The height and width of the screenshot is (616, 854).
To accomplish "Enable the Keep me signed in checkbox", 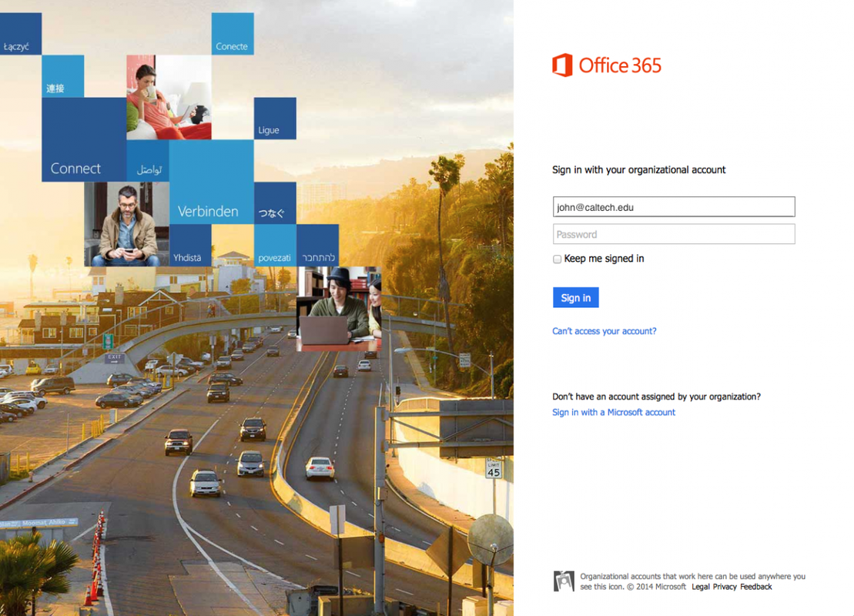I will click(557, 259).
